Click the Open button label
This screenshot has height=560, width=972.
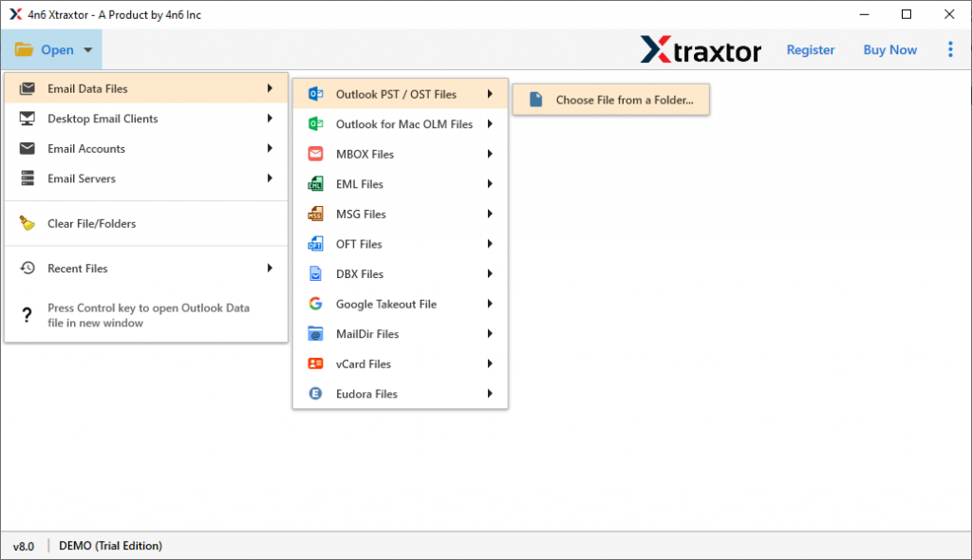point(57,49)
